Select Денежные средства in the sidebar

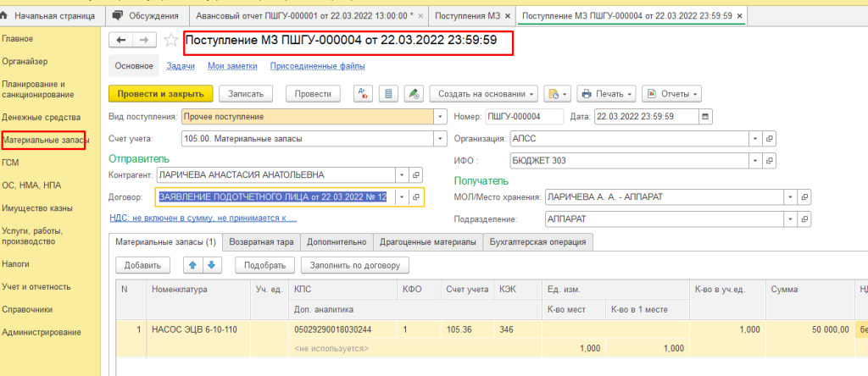click(41, 117)
